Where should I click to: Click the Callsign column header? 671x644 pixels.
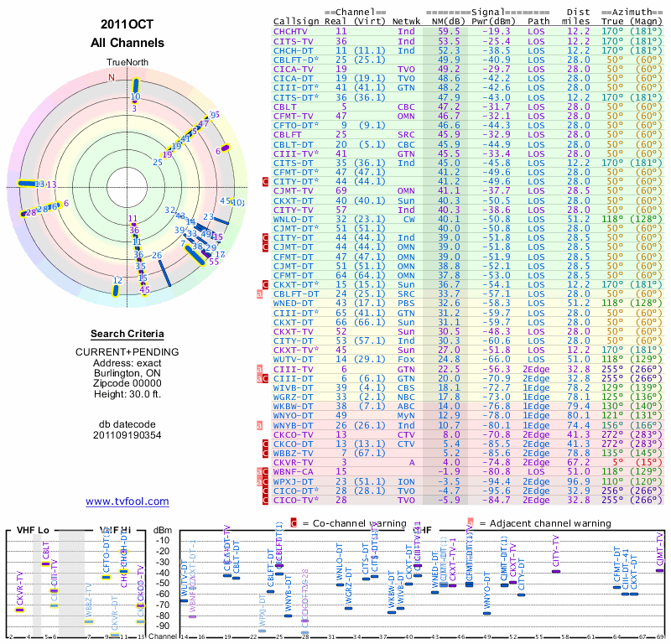(x=295, y=21)
